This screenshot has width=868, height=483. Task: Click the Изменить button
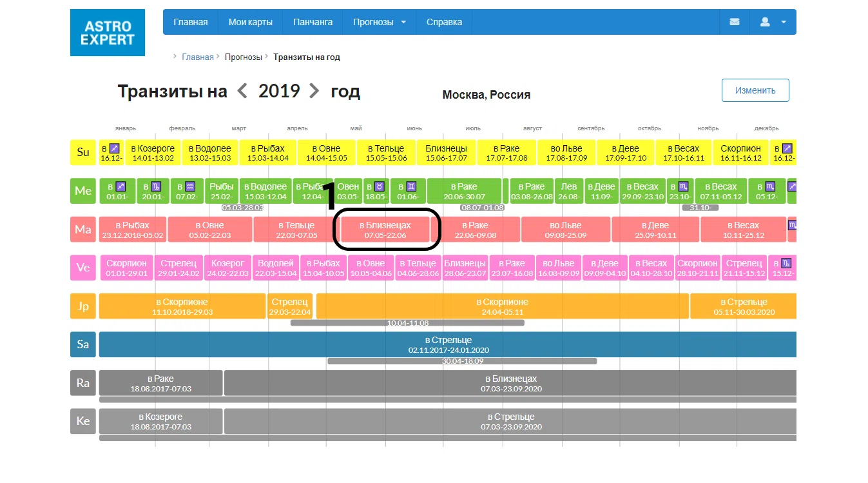(x=755, y=90)
